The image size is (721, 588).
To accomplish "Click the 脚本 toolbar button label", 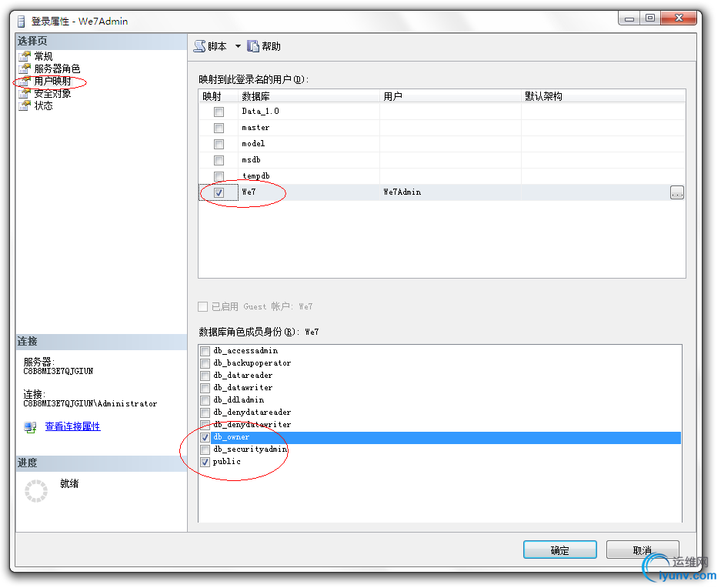I will [x=217, y=46].
